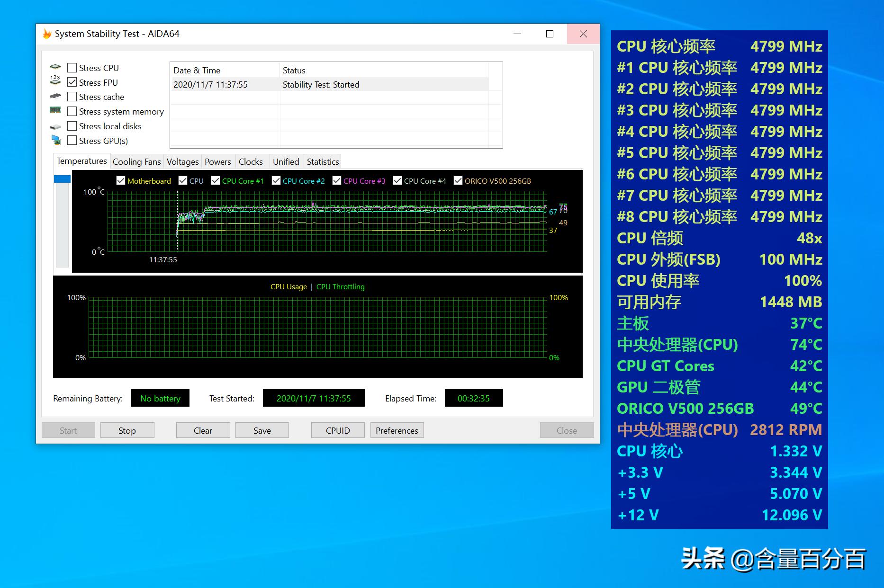Image resolution: width=884 pixels, height=588 pixels.
Task: Click the CPU chip icon beside Stress CPU
Action: click(x=55, y=67)
